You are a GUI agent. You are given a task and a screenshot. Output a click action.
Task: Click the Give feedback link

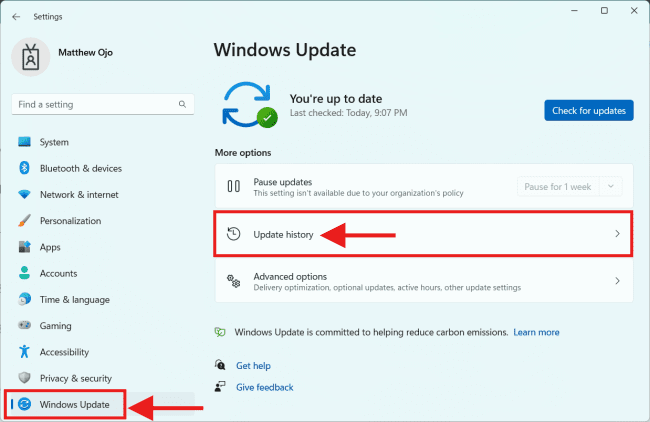click(x=264, y=387)
